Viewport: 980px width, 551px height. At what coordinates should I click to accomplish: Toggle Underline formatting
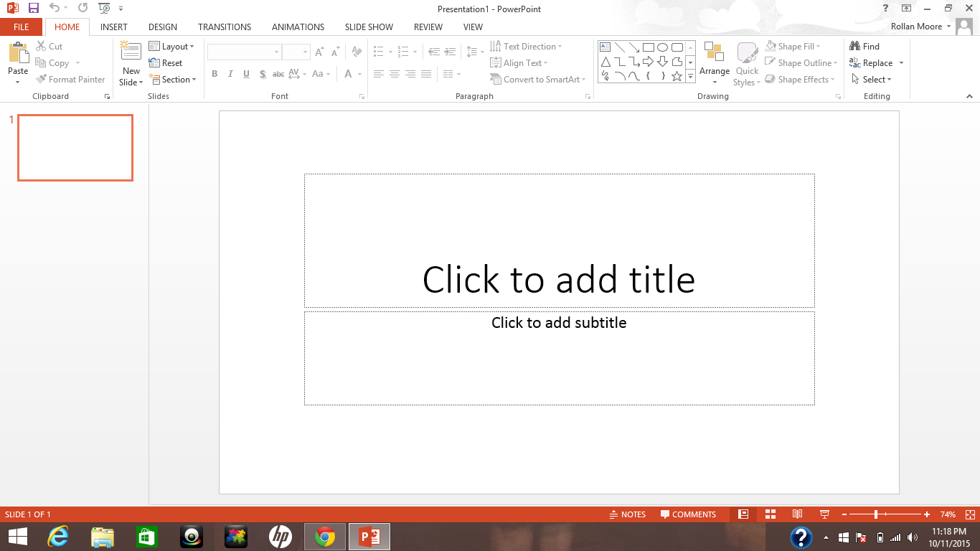point(246,74)
